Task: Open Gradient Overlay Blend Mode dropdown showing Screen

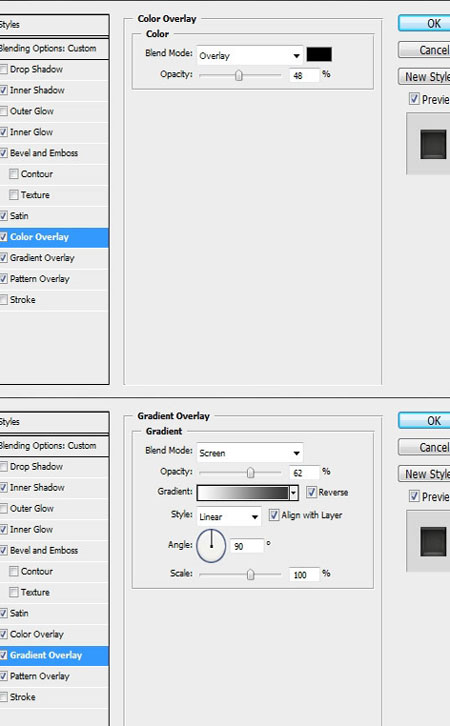Action: click(x=250, y=453)
